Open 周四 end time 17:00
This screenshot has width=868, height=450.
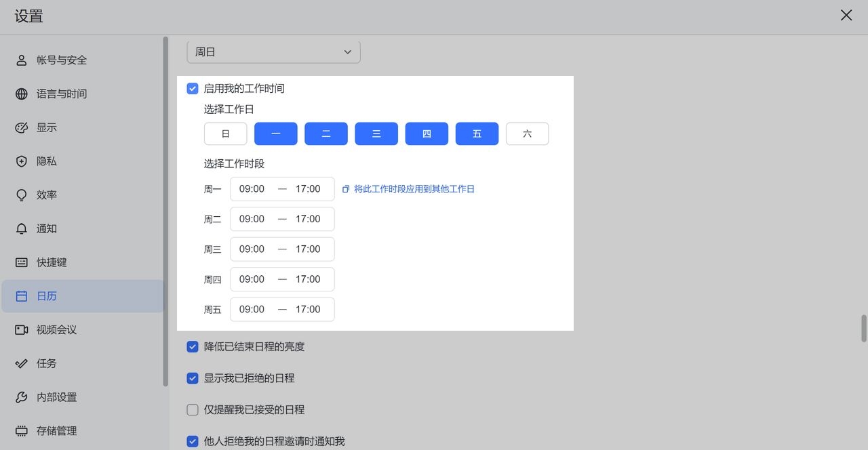pos(308,279)
